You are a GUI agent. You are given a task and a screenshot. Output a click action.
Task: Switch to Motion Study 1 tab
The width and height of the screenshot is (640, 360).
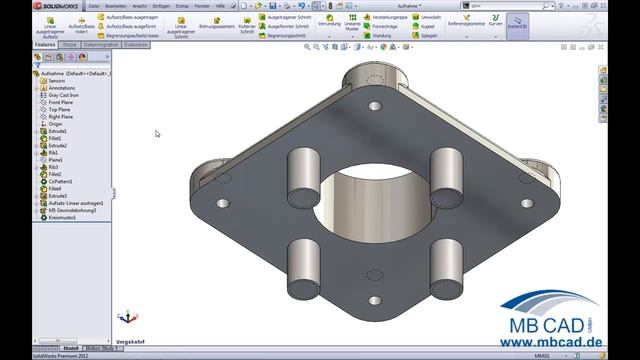coord(102,348)
